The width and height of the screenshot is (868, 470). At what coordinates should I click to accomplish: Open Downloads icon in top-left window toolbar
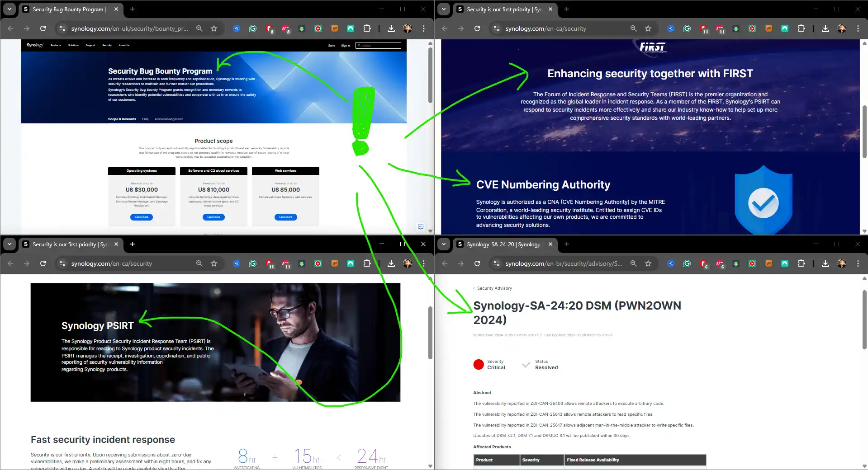coord(391,28)
